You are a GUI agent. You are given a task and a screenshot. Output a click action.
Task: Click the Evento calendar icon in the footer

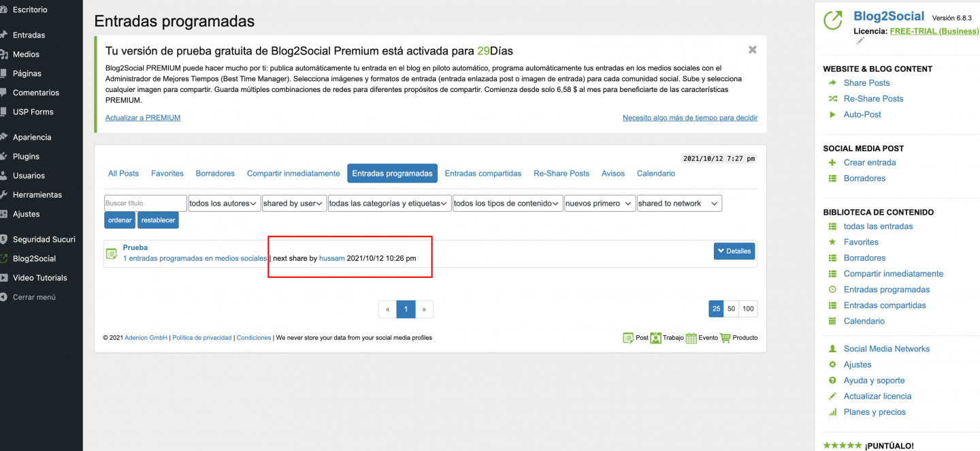[691, 338]
